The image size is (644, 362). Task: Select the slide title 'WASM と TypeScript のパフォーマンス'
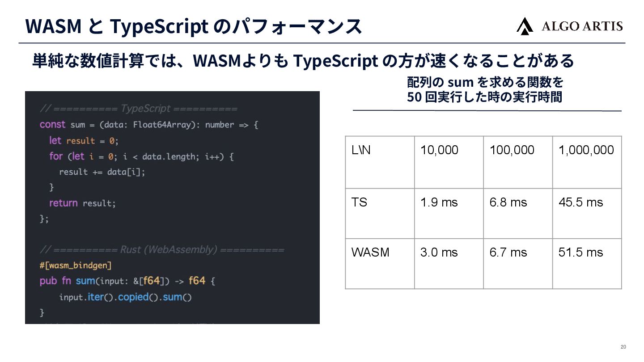(x=194, y=26)
